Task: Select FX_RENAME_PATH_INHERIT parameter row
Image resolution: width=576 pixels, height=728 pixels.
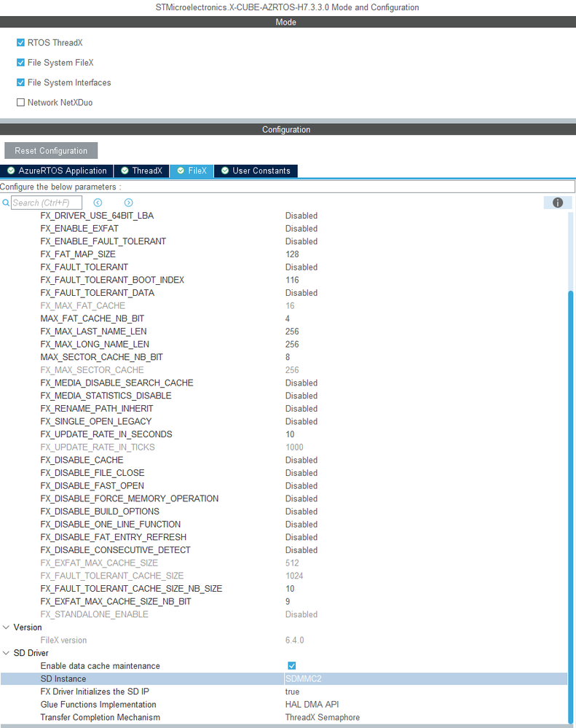Action: click(283, 409)
